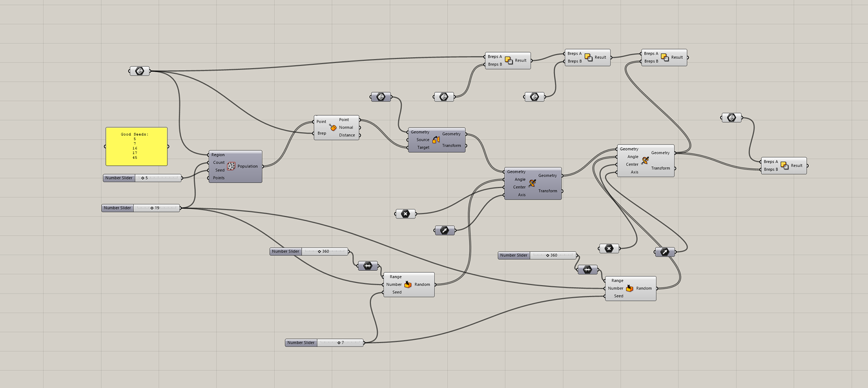
Task: Select Domain parameter after the left 360 slider
Action: 368,266
